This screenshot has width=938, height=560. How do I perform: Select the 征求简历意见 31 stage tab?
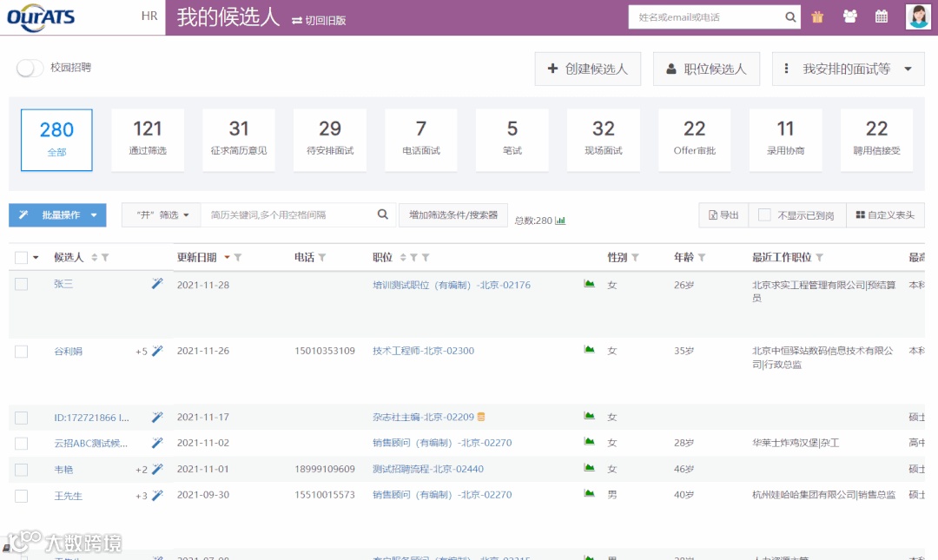tap(239, 140)
